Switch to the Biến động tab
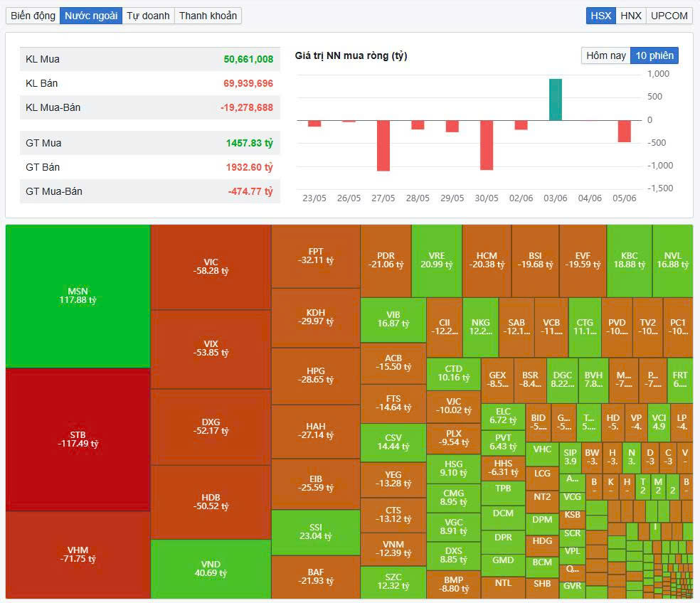 (x=33, y=16)
